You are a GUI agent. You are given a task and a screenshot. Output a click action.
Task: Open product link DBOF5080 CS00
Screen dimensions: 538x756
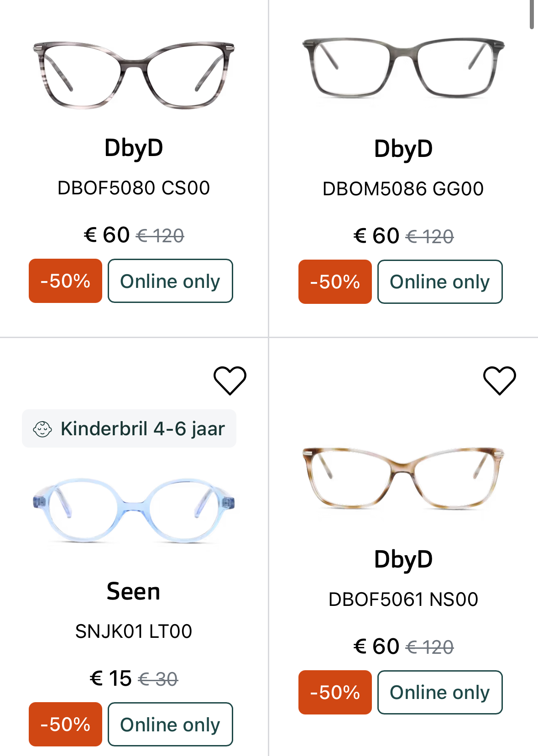[134, 188]
